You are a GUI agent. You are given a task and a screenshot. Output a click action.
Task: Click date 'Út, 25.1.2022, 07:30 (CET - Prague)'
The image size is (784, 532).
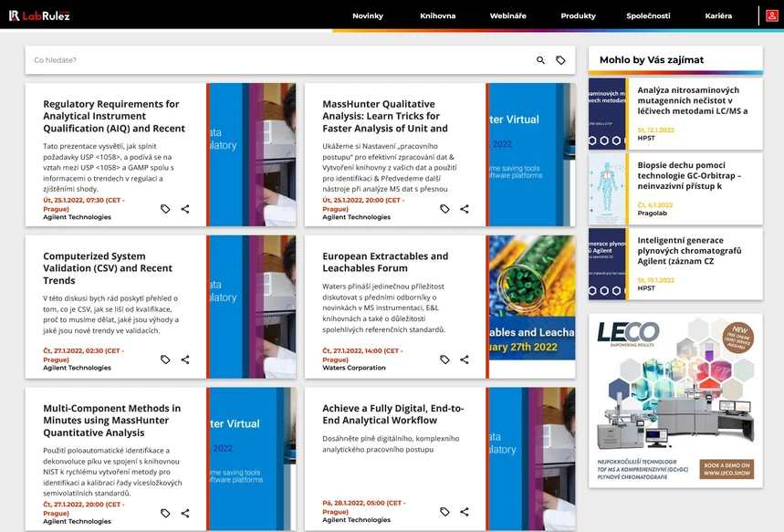[83, 204]
